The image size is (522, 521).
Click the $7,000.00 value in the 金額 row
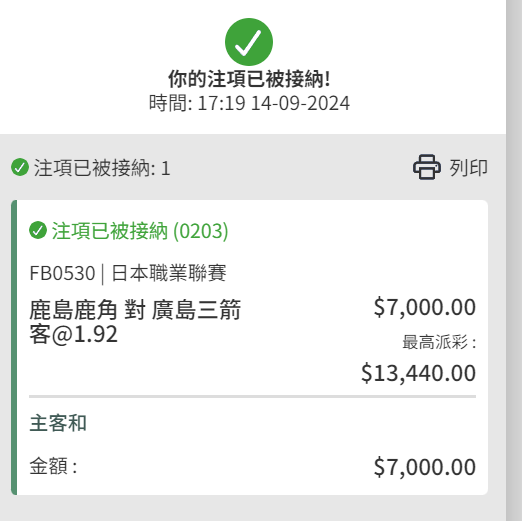click(x=425, y=467)
